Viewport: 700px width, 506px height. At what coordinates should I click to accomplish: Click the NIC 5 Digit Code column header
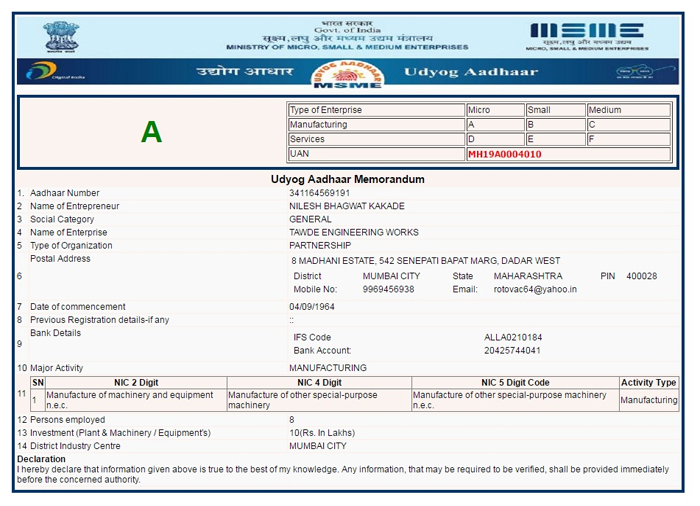pos(515,383)
